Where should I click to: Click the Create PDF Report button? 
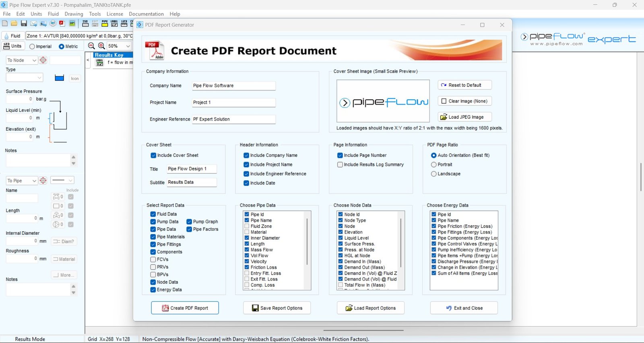click(x=185, y=308)
